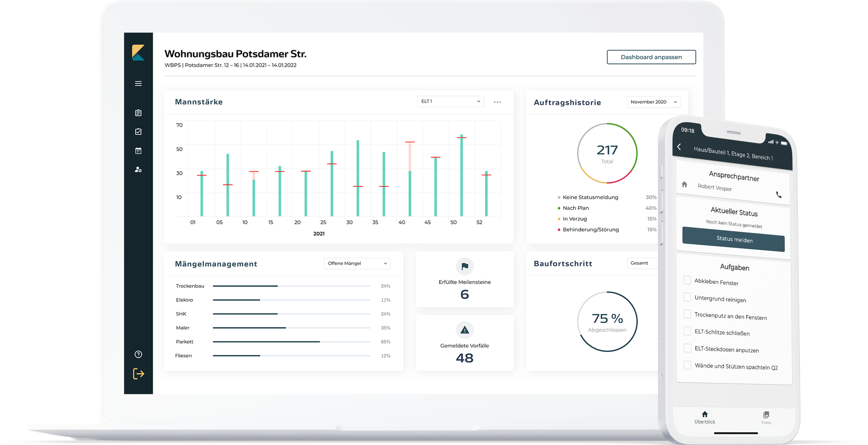The height and width of the screenshot is (445, 868).
Task: Open the checklist tasks sidebar icon
Action: [x=138, y=132]
